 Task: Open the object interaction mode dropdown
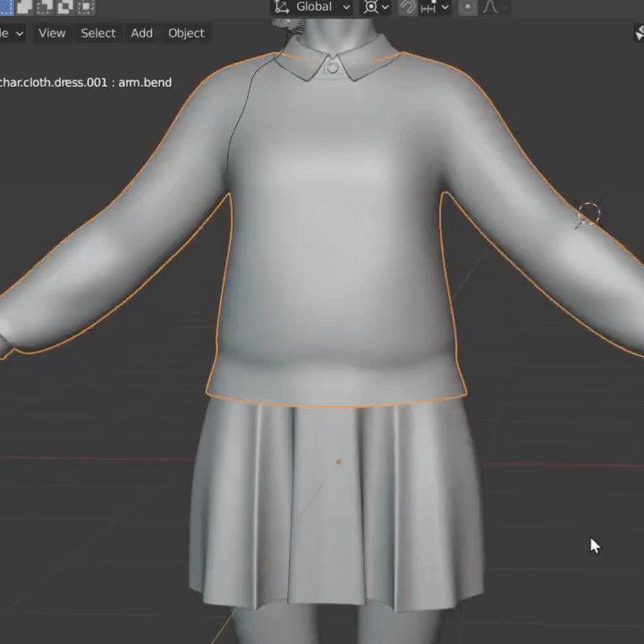pyautogui.click(x=12, y=33)
